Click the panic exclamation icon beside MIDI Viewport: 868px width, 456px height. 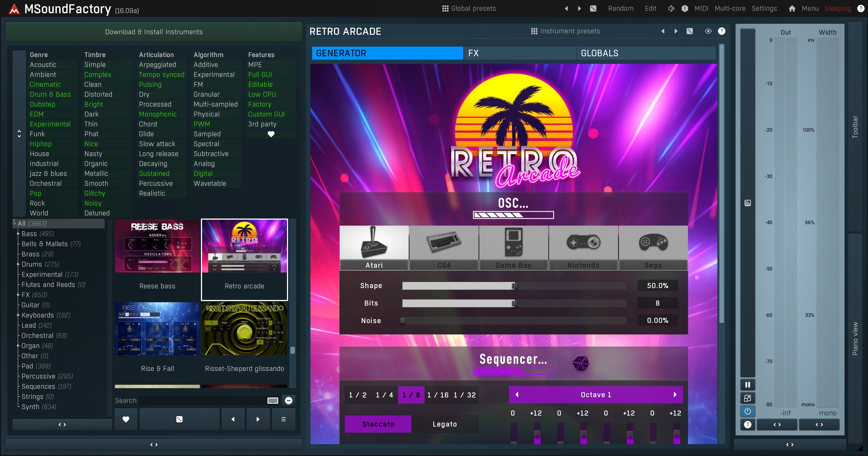[685, 8]
